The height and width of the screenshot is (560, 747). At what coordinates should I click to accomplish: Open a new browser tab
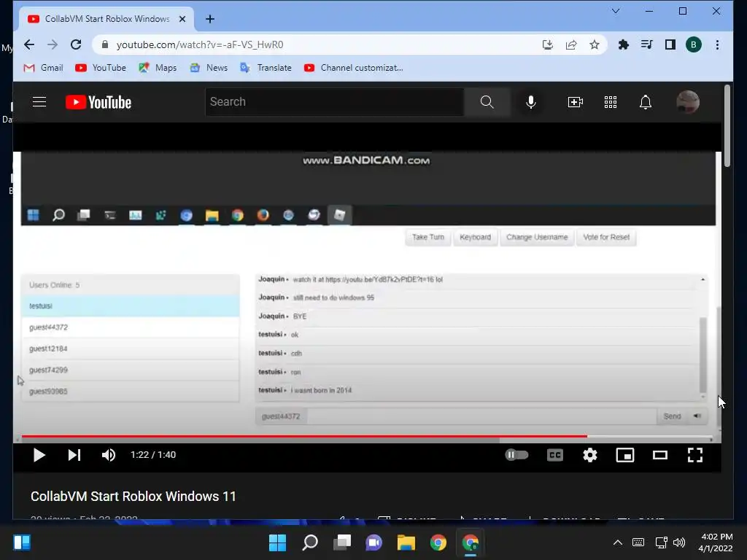tap(209, 19)
